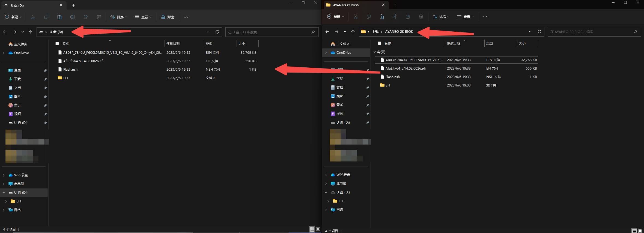
Task: Open recent locations dropdown in U盘 (D:) window
Action: click(23, 32)
